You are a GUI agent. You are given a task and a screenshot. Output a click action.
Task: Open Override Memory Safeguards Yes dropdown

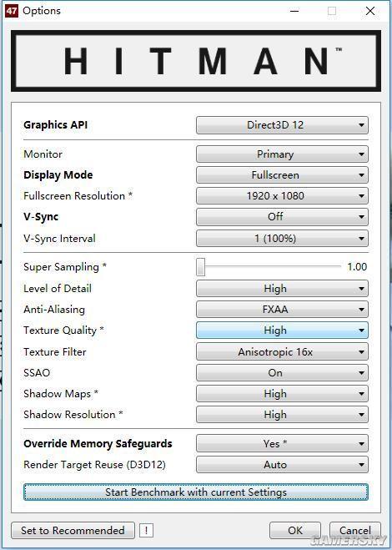(x=282, y=444)
